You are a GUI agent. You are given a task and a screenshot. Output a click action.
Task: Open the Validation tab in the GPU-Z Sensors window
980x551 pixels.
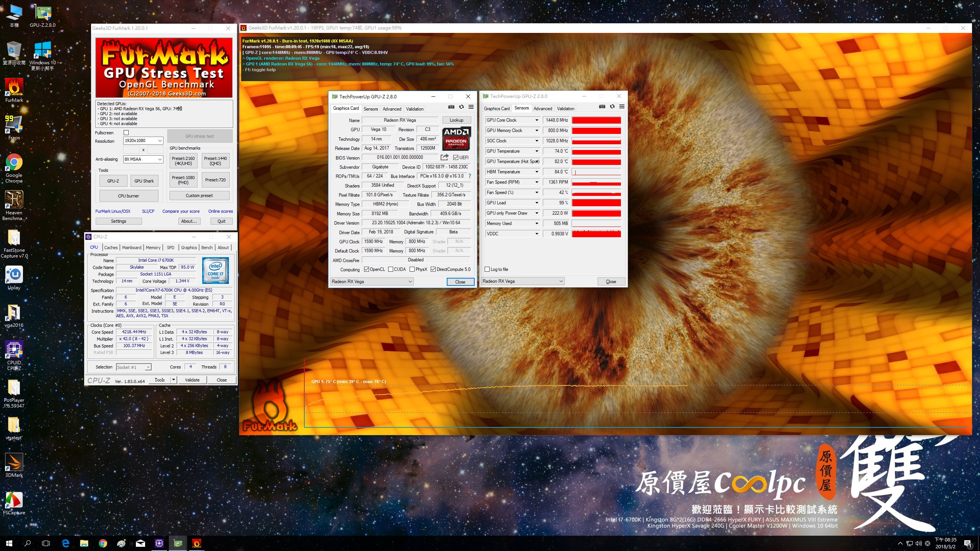565,108
